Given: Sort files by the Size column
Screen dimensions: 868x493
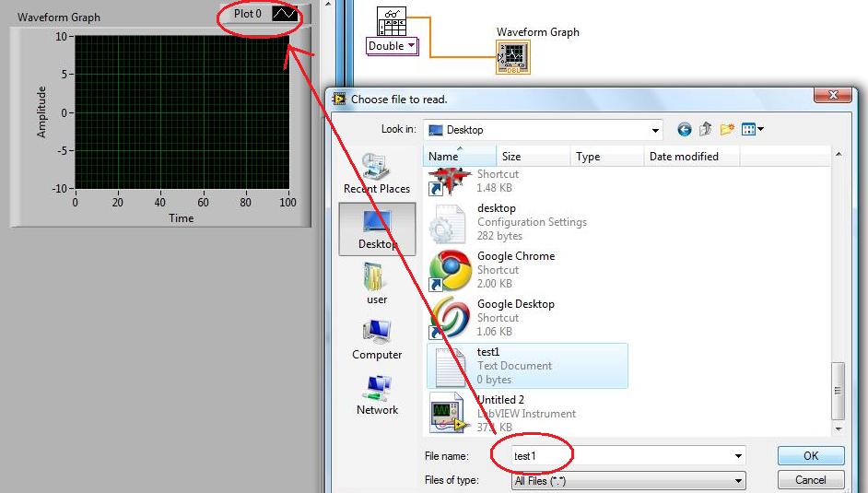Looking at the screenshot, I should coord(534,157).
